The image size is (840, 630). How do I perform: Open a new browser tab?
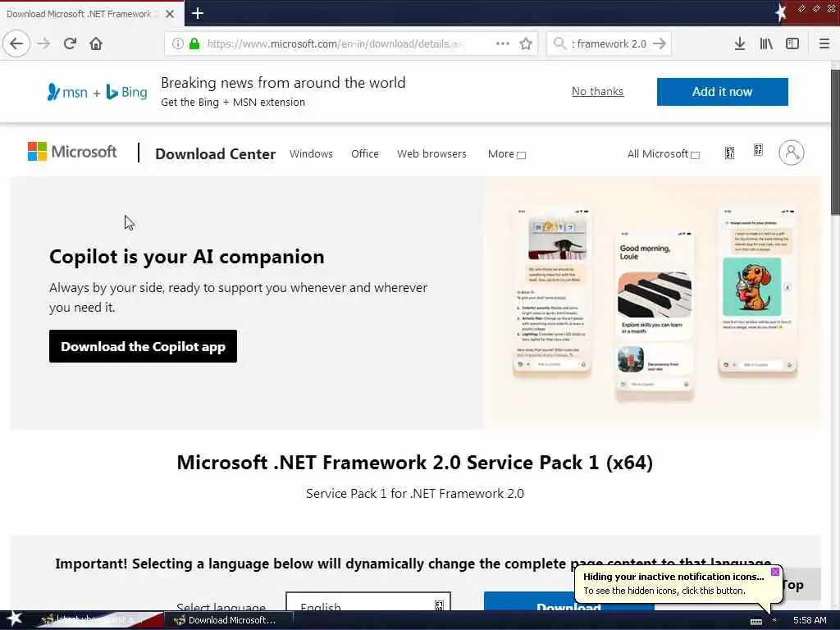pos(197,13)
